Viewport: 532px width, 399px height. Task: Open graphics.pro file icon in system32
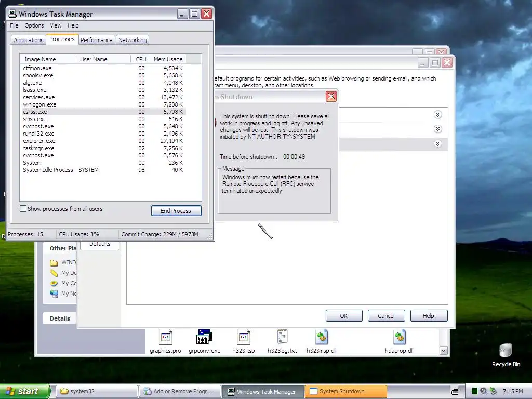(166, 338)
